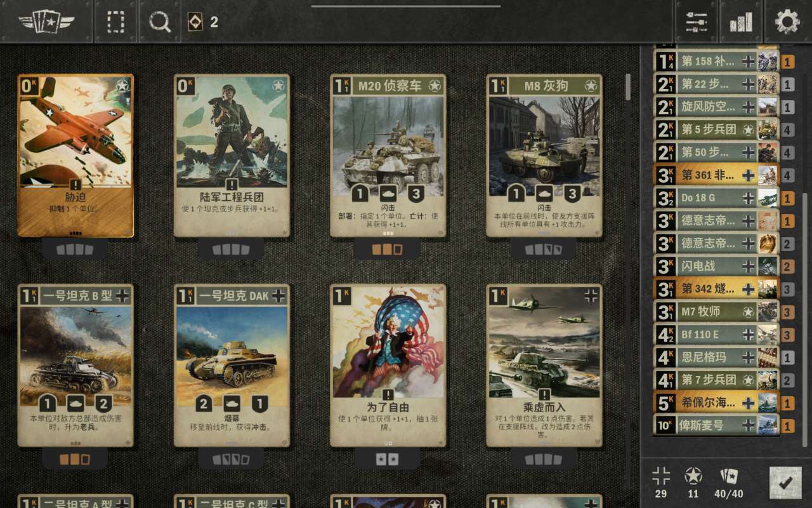
Task: Add the 为了自由 order card
Action: click(x=388, y=366)
